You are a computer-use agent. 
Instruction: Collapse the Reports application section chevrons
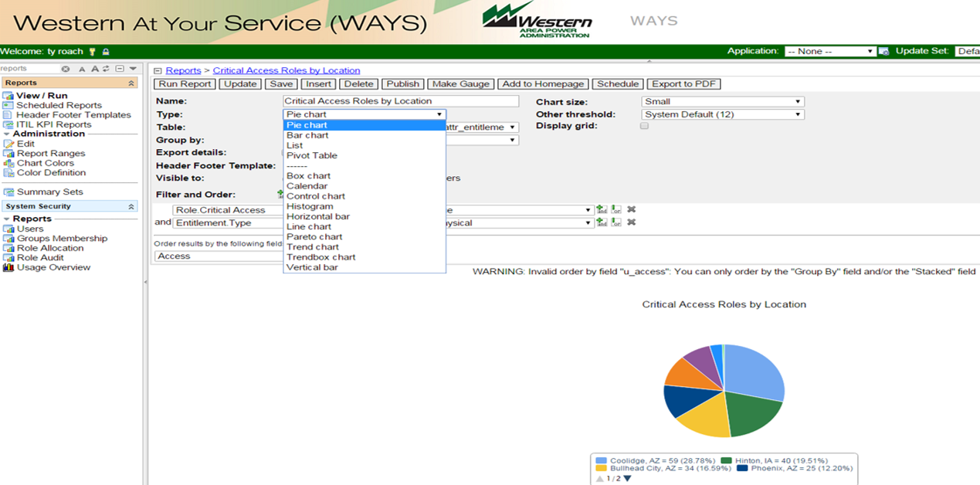131,83
